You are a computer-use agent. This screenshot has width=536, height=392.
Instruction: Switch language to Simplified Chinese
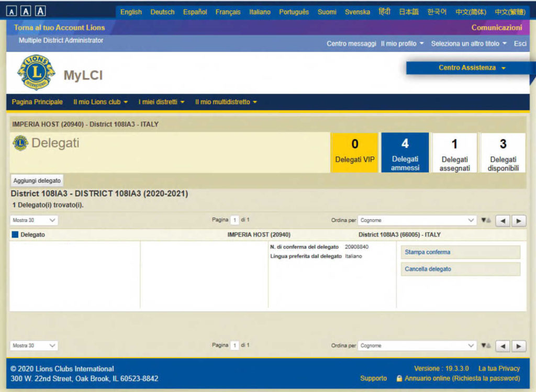click(471, 12)
